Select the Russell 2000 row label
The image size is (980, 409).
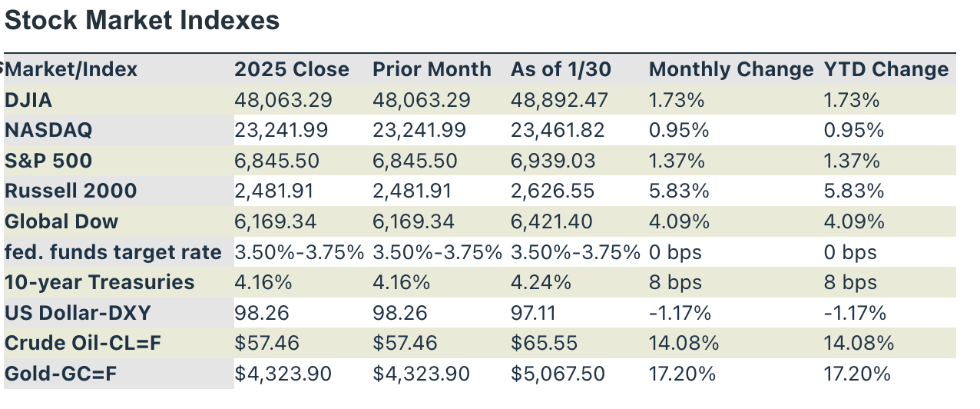pos(71,191)
